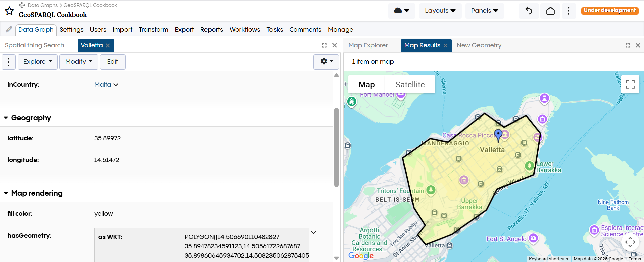Click the Edit button
This screenshot has height=262, width=644.
coord(112,62)
